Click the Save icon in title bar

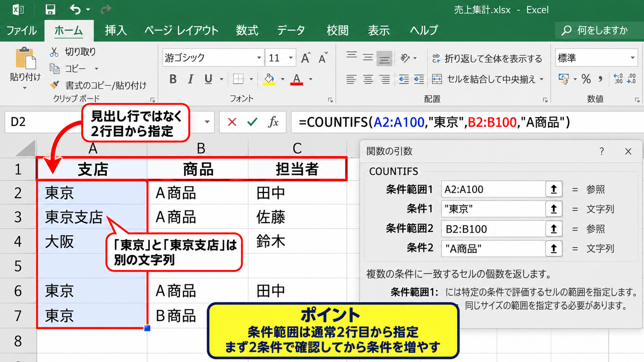pyautogui.click(x=50, y=9)
